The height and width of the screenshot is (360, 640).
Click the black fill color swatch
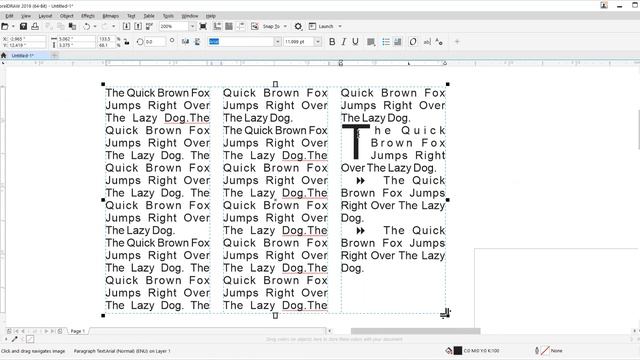point(458,351)
